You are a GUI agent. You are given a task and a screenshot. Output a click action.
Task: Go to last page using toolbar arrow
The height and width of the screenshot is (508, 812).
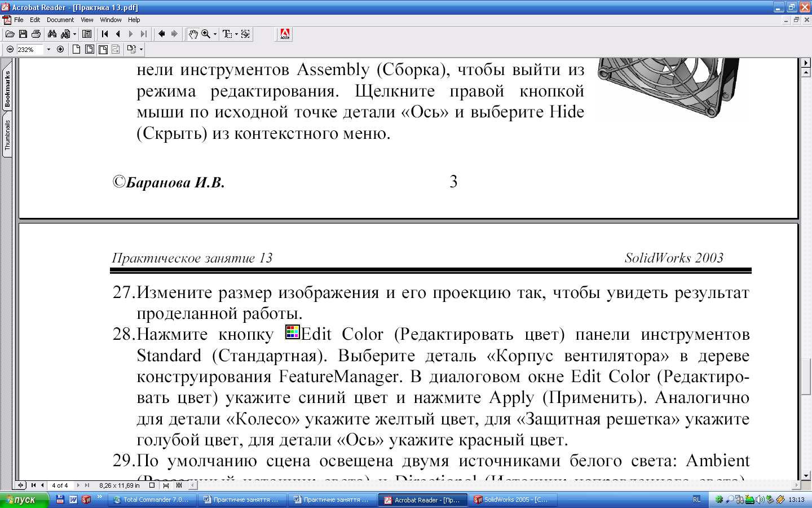click(x=144, y=34)
